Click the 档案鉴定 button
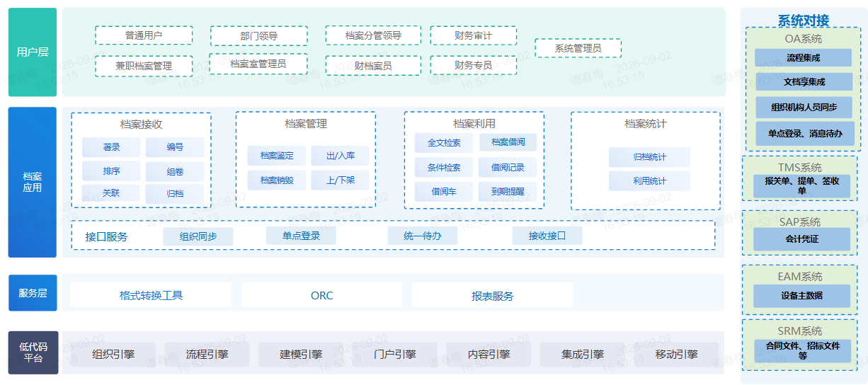 pos(277,156)
